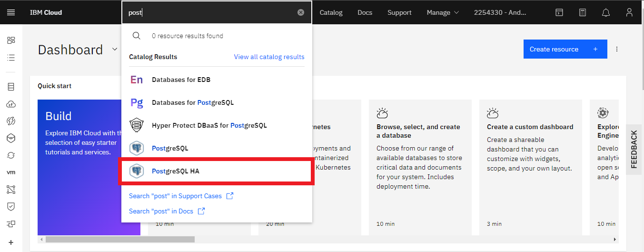
Task: Click the IBM Cloud logo text
Action: [46, 12]
